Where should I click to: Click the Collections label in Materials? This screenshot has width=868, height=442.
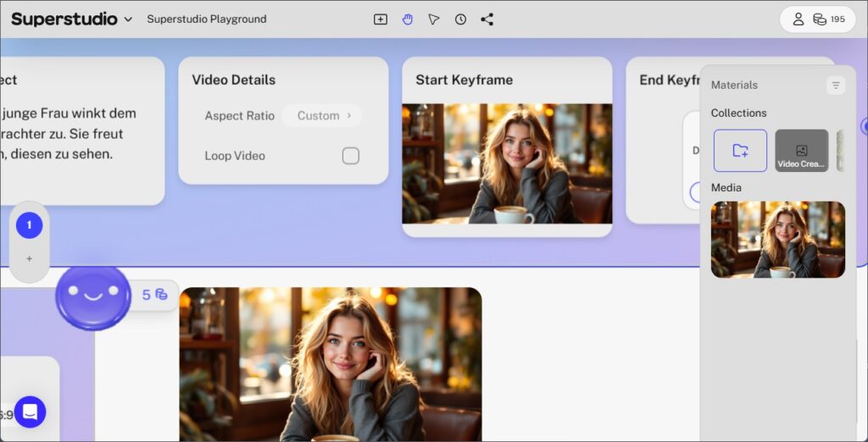click(738, 113)
